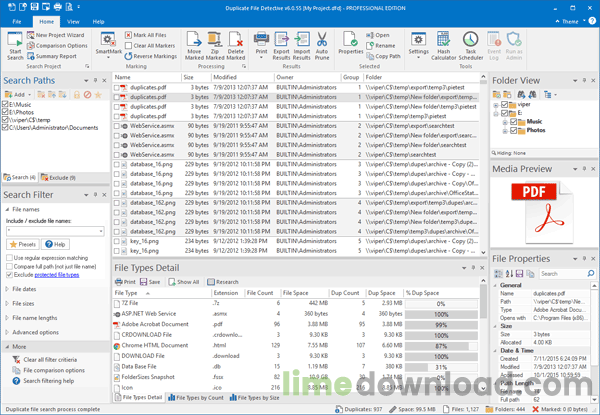Viewport: 600px width, 415px height.
Task: Click the Presets button
Action: 23,244
